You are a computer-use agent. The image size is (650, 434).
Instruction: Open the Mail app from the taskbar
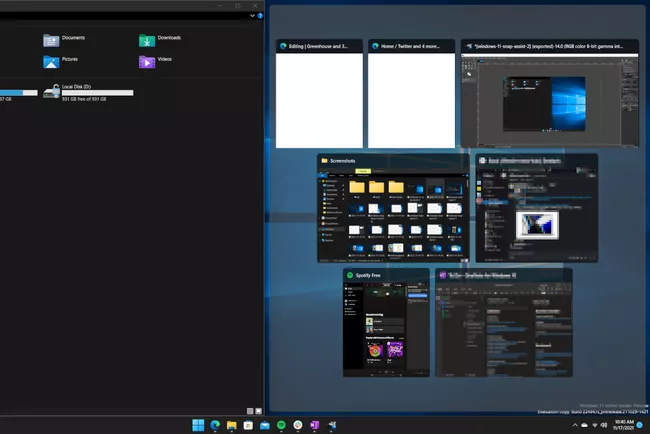click(x=264, y=425)
